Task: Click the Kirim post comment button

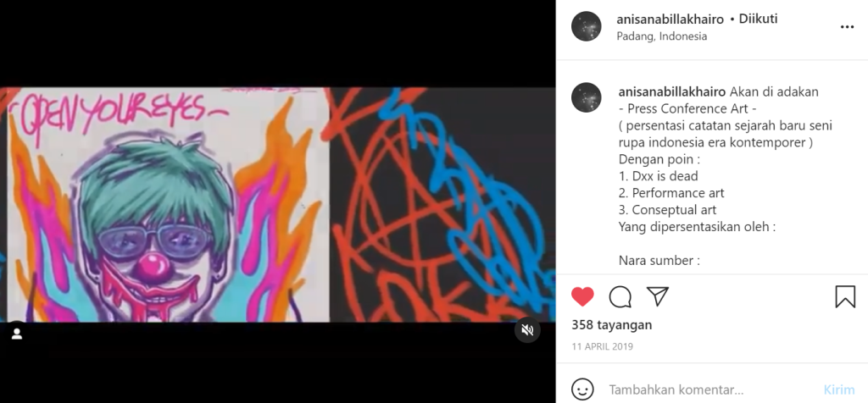Action: point(839,389)
